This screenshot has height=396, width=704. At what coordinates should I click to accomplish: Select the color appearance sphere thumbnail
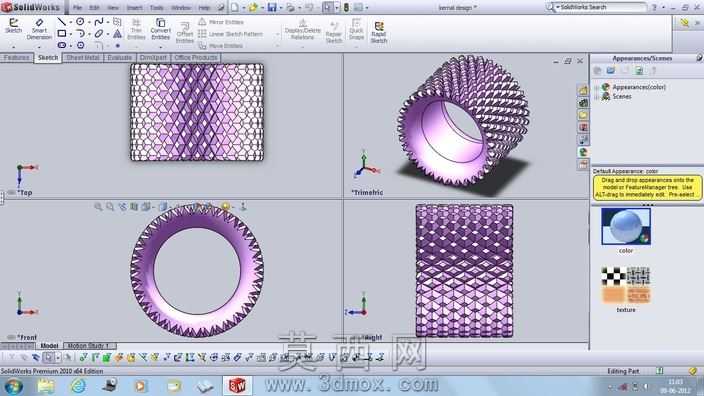(x=626, y=226)
